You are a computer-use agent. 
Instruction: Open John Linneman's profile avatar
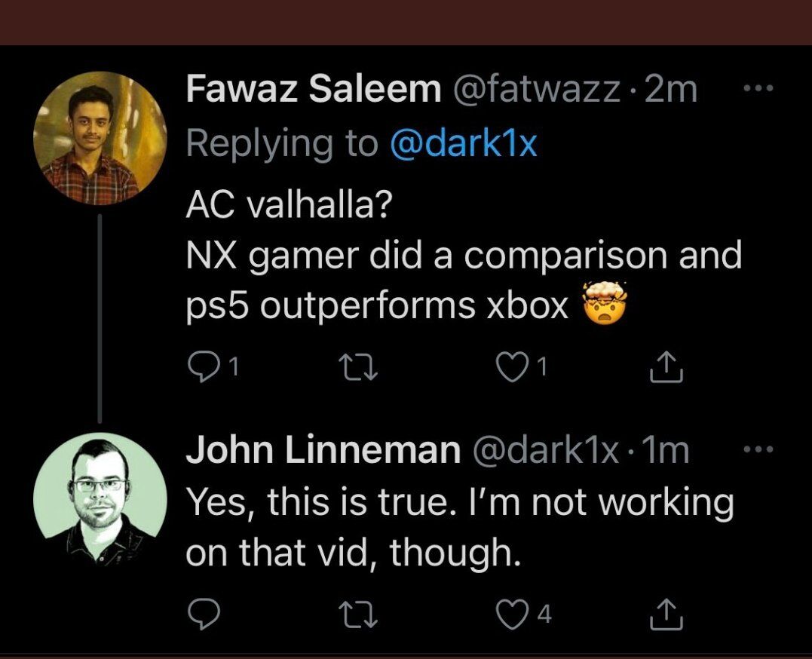coord(99,498)
